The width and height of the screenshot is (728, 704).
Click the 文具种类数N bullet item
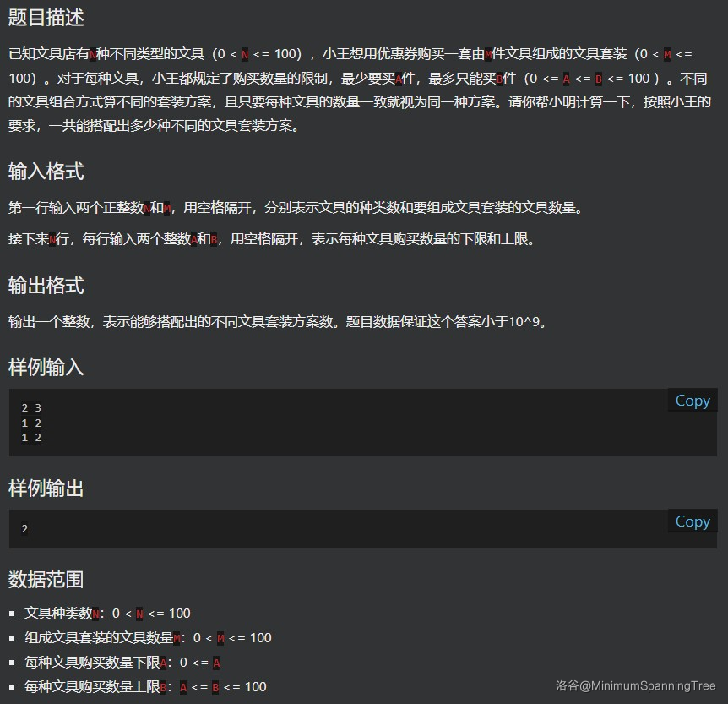tap(107, 614)
